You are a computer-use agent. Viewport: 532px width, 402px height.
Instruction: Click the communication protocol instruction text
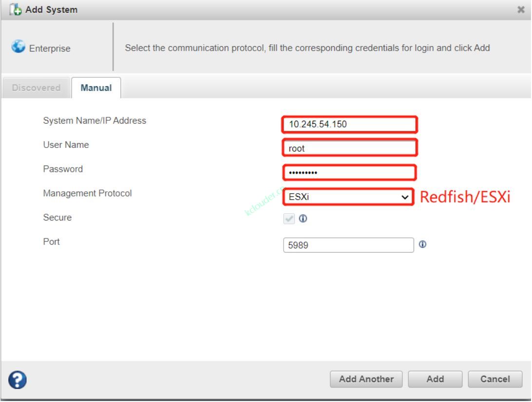(307, 48)
